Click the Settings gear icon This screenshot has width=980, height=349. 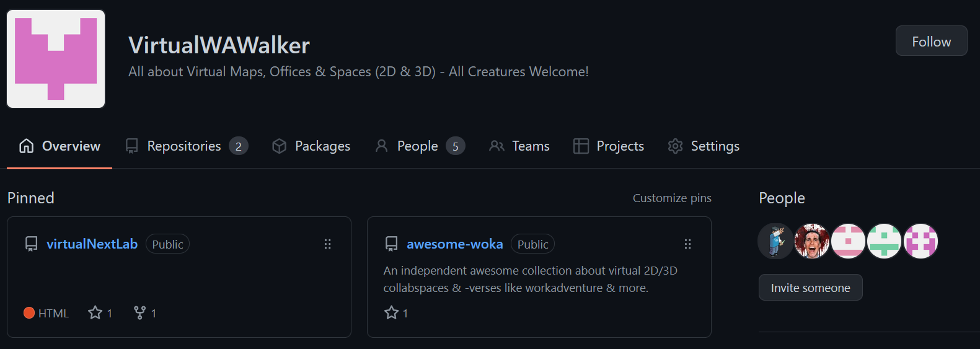coord(675,146)
